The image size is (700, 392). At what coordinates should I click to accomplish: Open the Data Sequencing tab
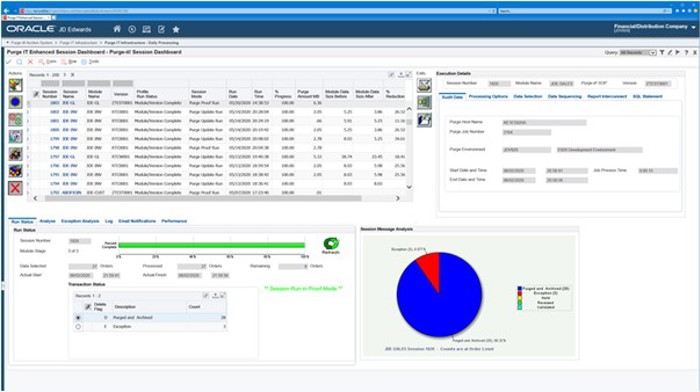tap(564, 96)
